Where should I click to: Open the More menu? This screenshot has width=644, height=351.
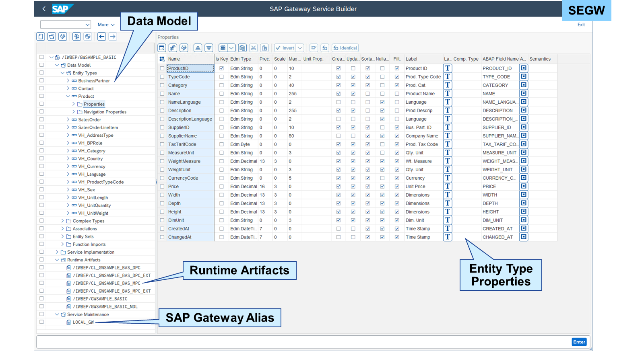coord(106,25)
